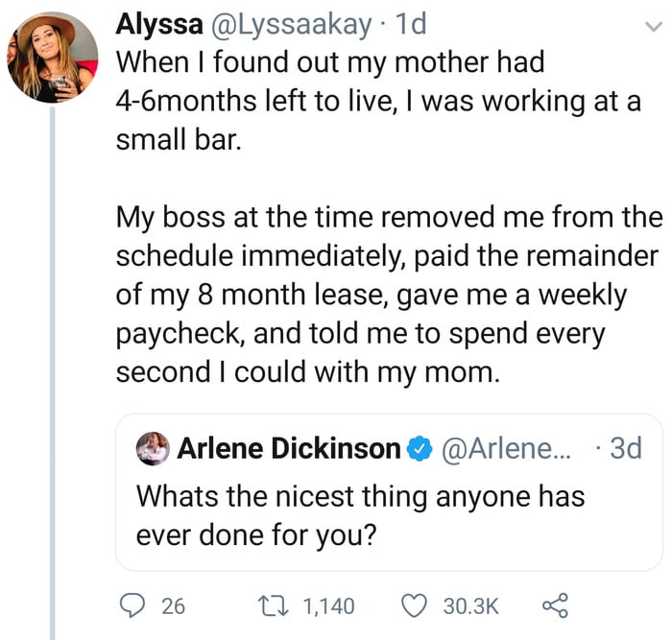The image size is (672, 640).
Task: Click the 3d quoted tweet timestamp
Action: click(x=625, y=448)
